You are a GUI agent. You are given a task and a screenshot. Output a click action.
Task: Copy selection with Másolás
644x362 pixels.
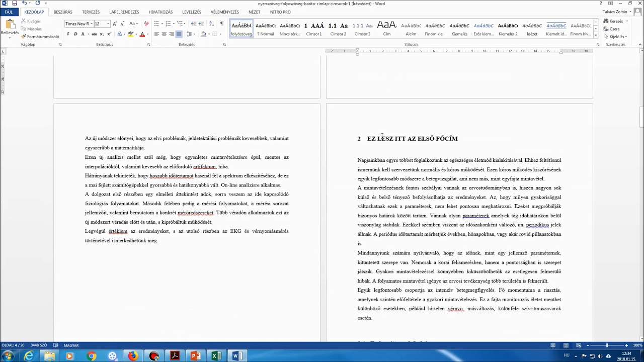tap(31, 29)
